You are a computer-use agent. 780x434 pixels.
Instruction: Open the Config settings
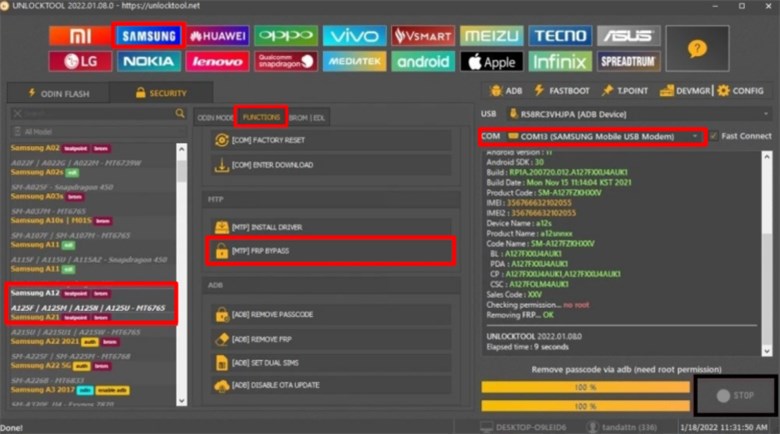coord(741,91)
